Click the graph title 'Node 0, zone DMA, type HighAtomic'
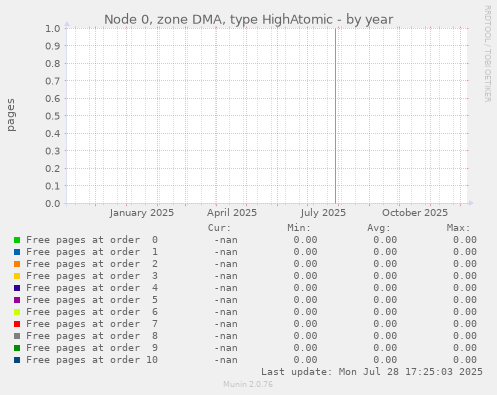 click(x=218, y=20)
